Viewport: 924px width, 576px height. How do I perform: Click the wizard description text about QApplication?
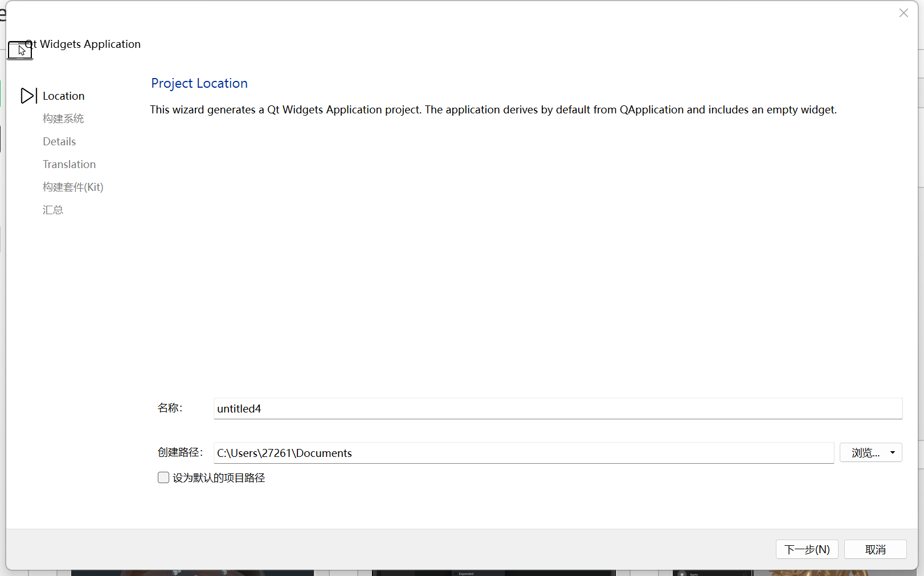click(493, 109)
